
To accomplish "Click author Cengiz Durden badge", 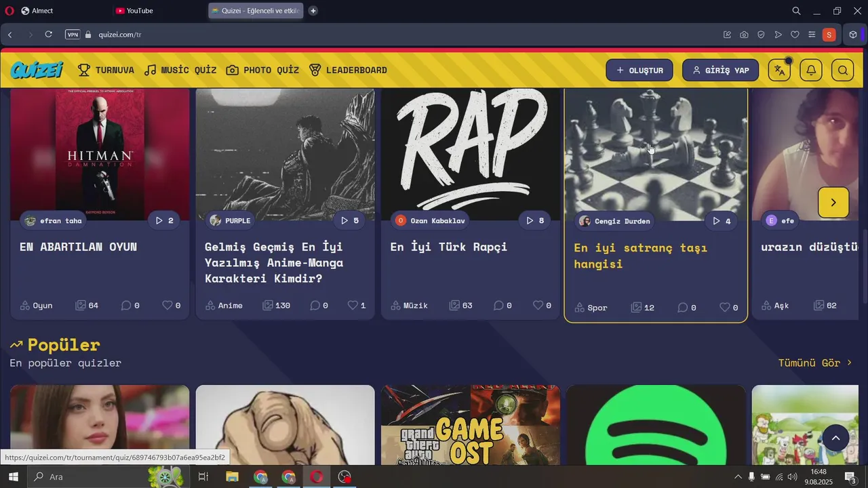I will (614, 221).
